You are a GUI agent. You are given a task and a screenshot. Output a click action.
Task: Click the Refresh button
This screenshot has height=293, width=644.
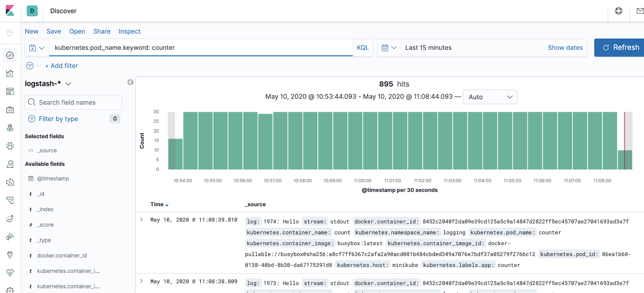point(620,48)
